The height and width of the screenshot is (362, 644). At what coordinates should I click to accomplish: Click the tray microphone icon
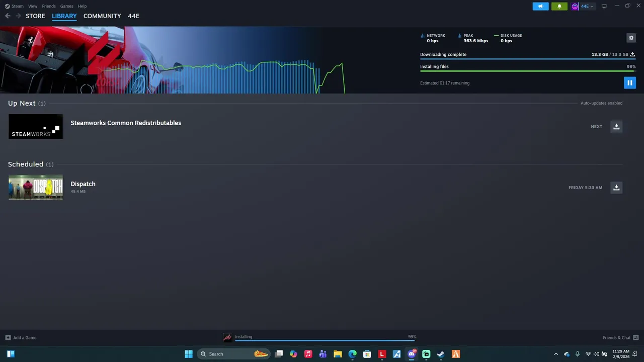point(578,354)
